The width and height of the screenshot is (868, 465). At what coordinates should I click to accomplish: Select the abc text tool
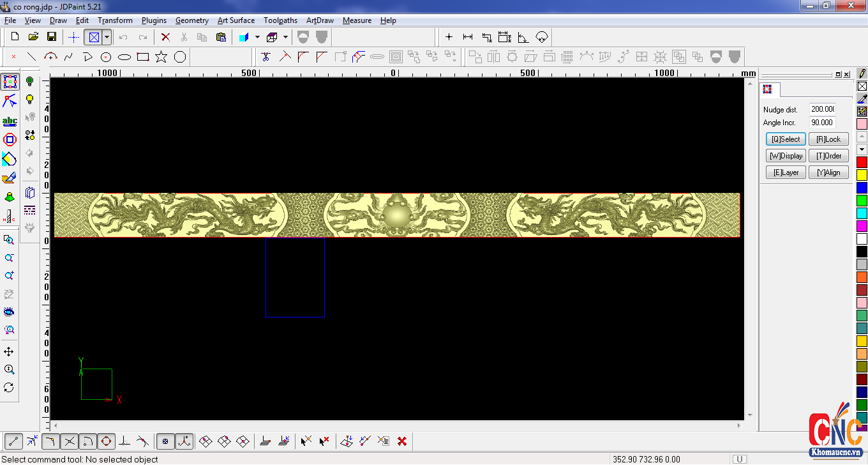(x=10, y=121)
